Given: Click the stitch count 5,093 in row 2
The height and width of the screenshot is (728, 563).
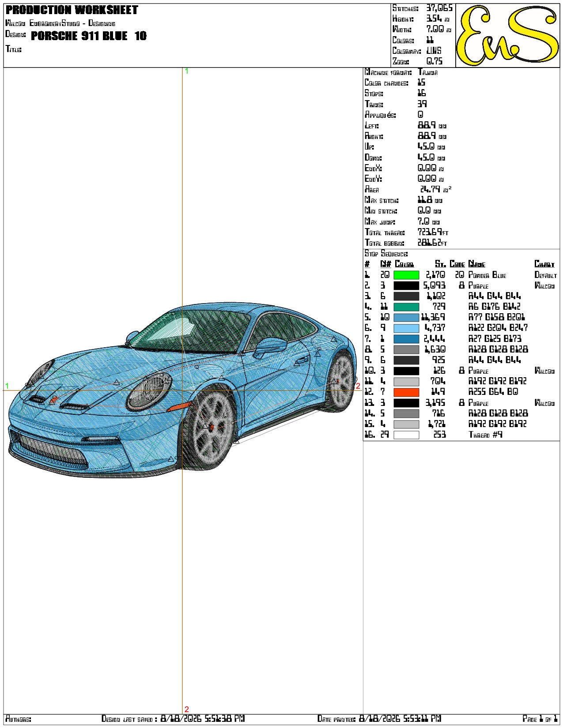Looking at the screenshot, I should point(435,285).
